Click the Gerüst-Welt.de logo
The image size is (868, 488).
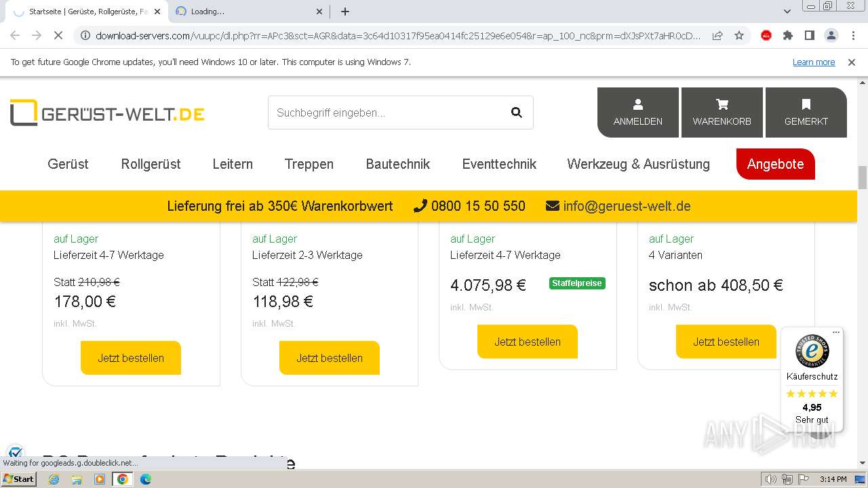tap(107, 113)
